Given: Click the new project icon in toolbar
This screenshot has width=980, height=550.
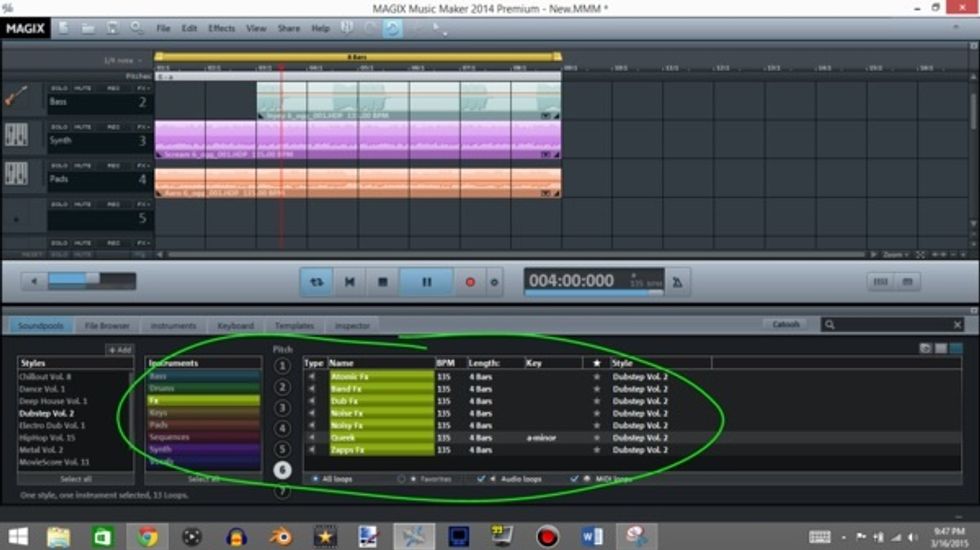Looking at the screenshot, I should coord(63,28).
